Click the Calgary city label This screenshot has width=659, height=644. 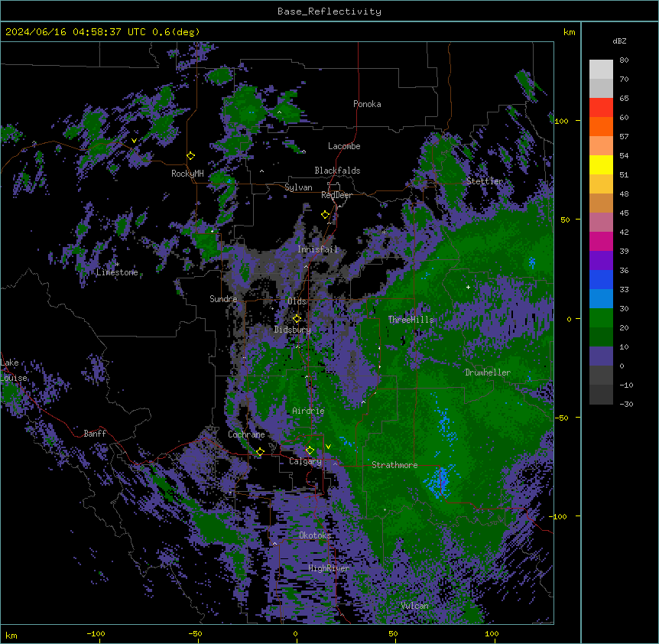(306, 461)
